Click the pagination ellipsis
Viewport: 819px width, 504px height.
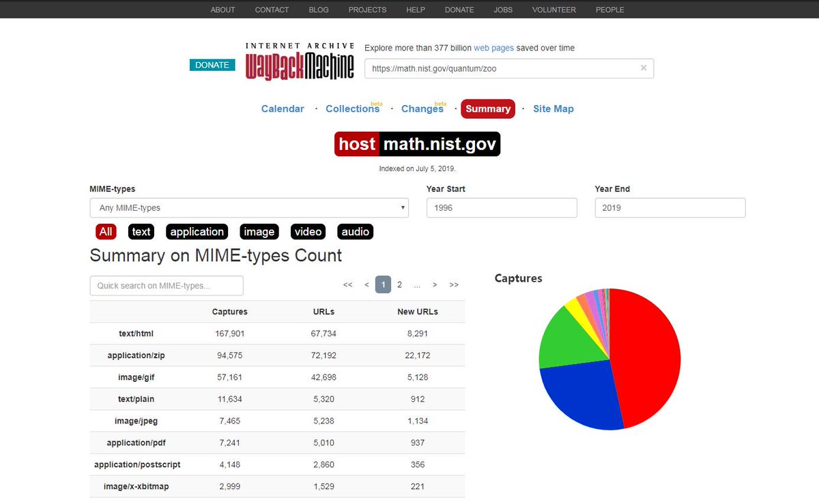tap(417, 285)
